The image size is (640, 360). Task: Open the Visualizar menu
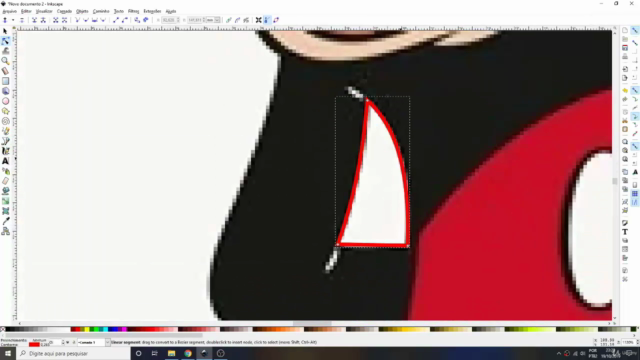(x=44, y=11)
